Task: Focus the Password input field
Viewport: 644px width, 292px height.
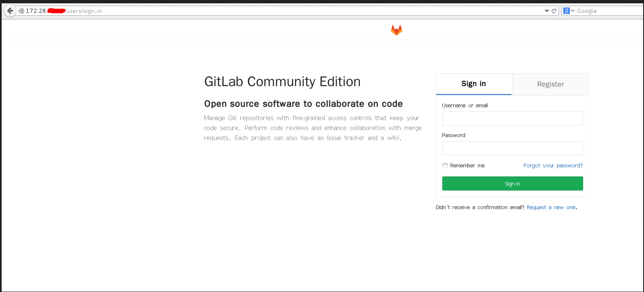Action: click(512, 148)
